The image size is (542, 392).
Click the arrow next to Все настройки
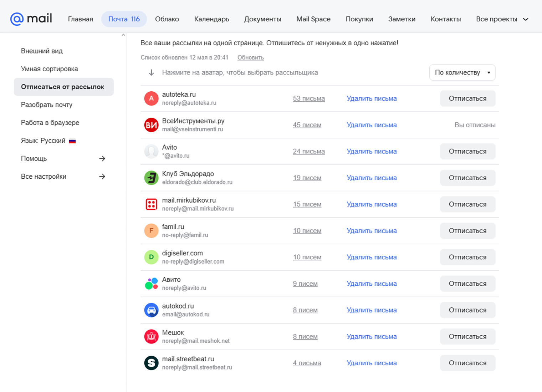(x=102, y=176)
